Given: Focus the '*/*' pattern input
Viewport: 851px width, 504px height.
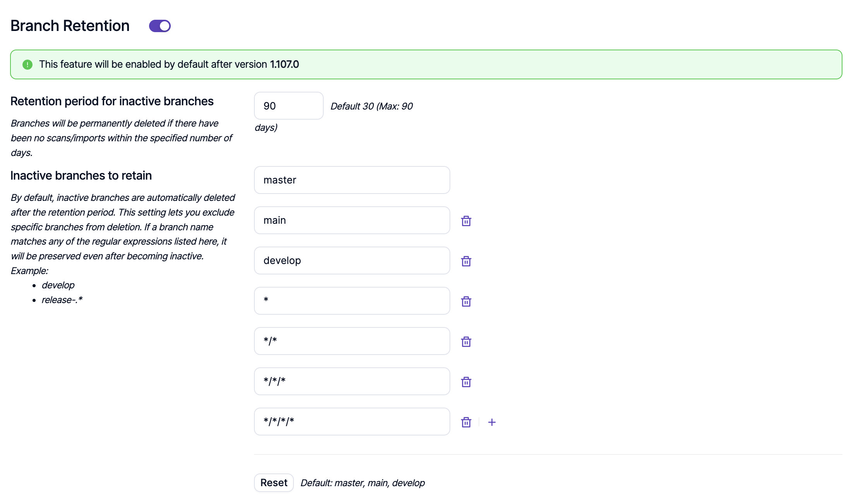Looking at the screenshot, I should (x=352, y=341).
